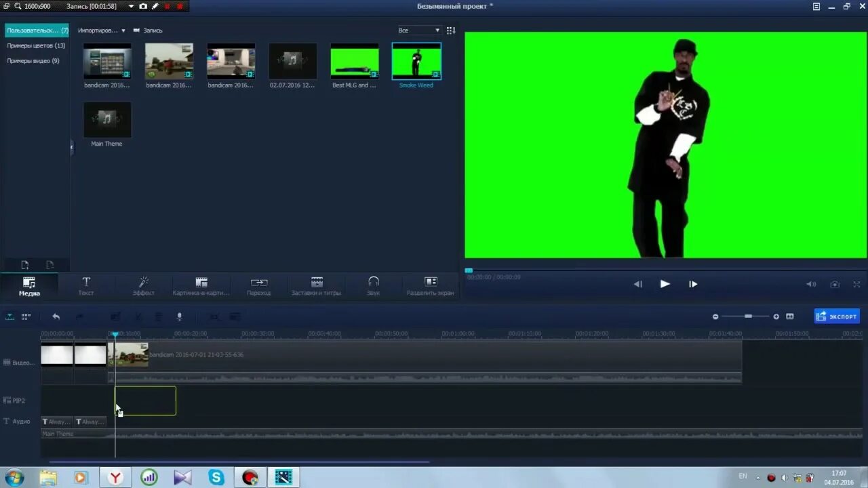The height and width of the screenshot is (488, 868).
Task: Select the first bandicam 2016 thumbnail
Action: [x=107, y=62]
